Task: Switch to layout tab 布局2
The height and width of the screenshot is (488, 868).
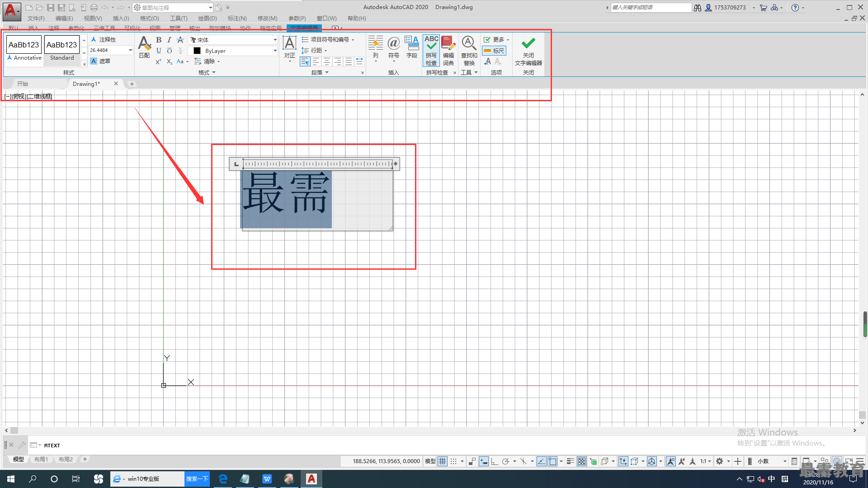Action: 66,460
